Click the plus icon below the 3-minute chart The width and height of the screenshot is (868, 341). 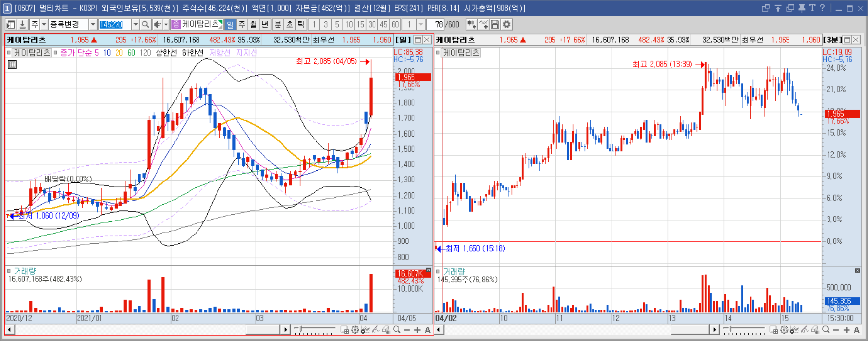point(846,330)
